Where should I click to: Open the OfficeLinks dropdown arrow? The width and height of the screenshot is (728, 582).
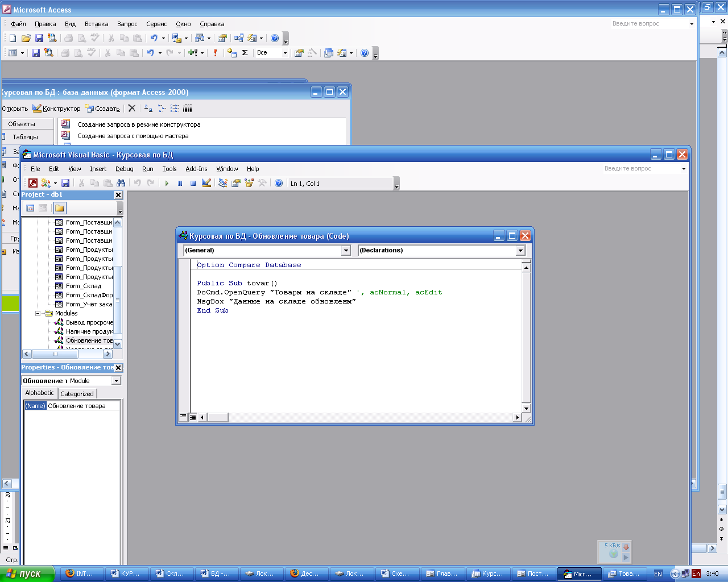(x=186, y=38)
